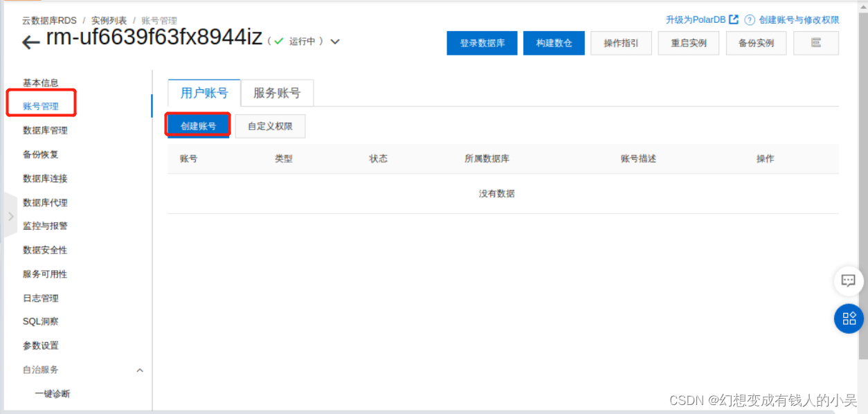The image size is (868, 414).
Task: Open SQL洞察 in the sidebar
Action: point(41,321)
